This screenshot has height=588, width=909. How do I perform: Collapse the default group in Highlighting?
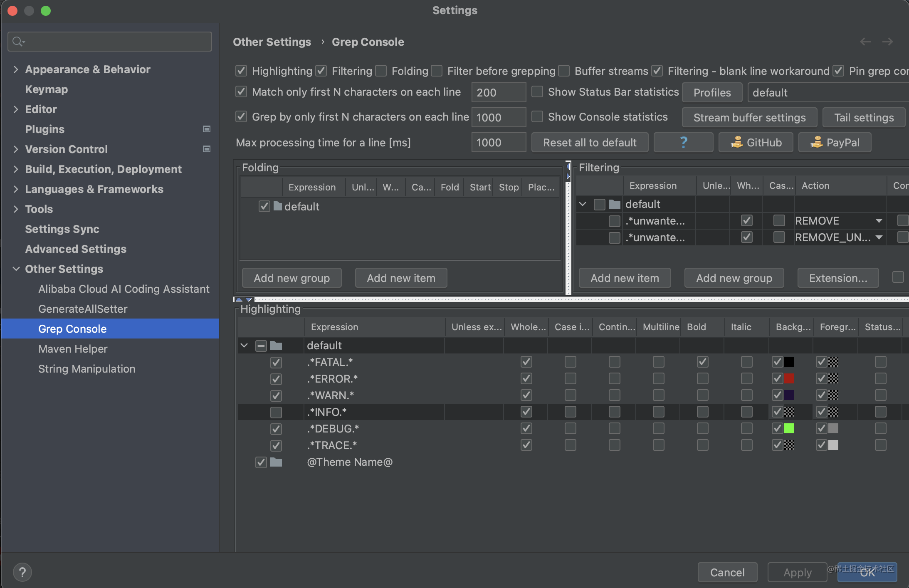[x=245, y=346]
